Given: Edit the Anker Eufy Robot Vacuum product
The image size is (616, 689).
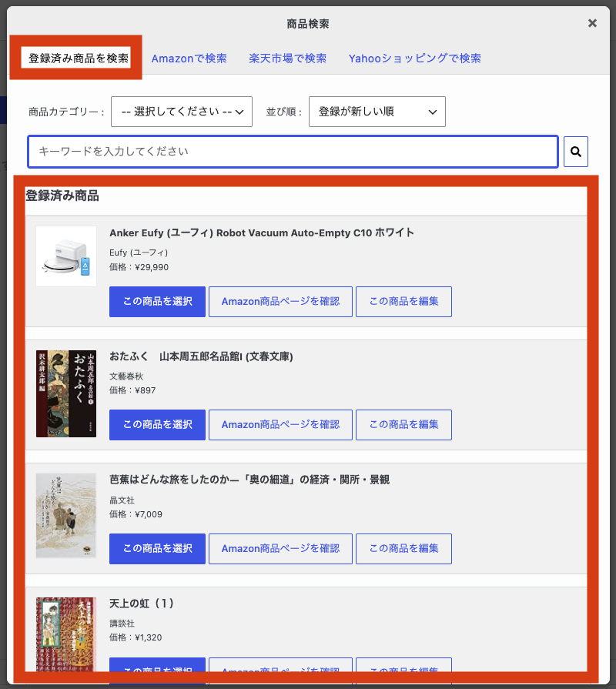Looking at the screenshot, I should pyautogui.click(x=403, y=302).
